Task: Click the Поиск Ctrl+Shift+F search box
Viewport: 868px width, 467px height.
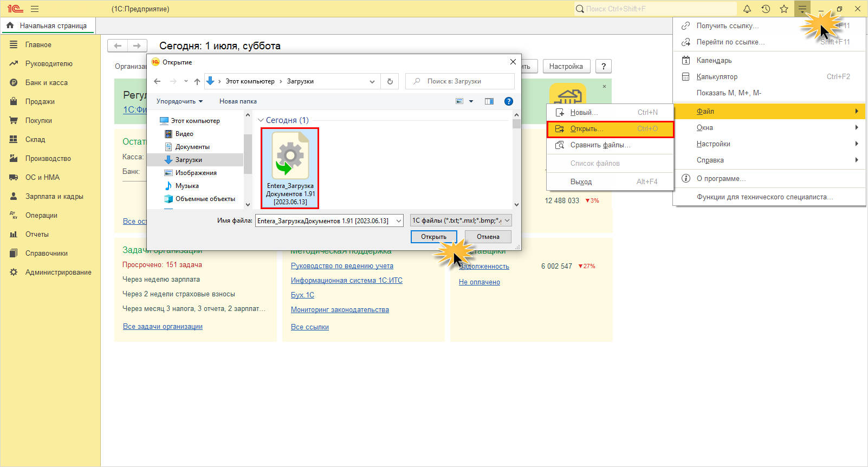Action: click(x=656, y=9)
